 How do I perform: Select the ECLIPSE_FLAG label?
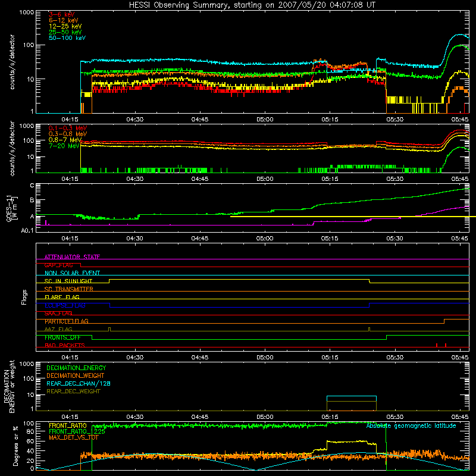click(x=65, y=305)
